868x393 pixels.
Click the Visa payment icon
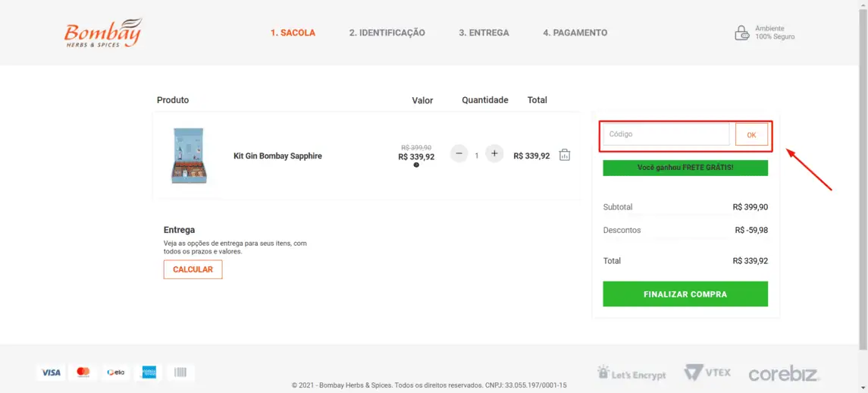coord(51,373)
